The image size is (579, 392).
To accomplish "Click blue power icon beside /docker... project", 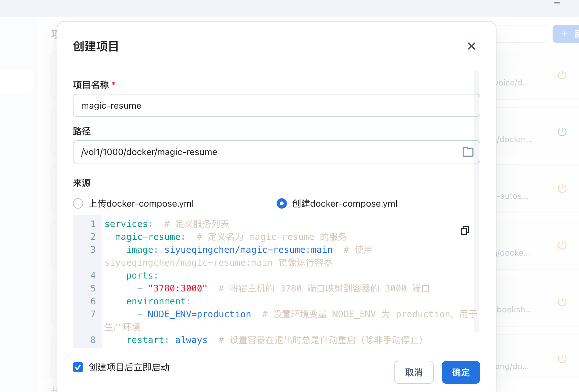I will click(562, 132).
